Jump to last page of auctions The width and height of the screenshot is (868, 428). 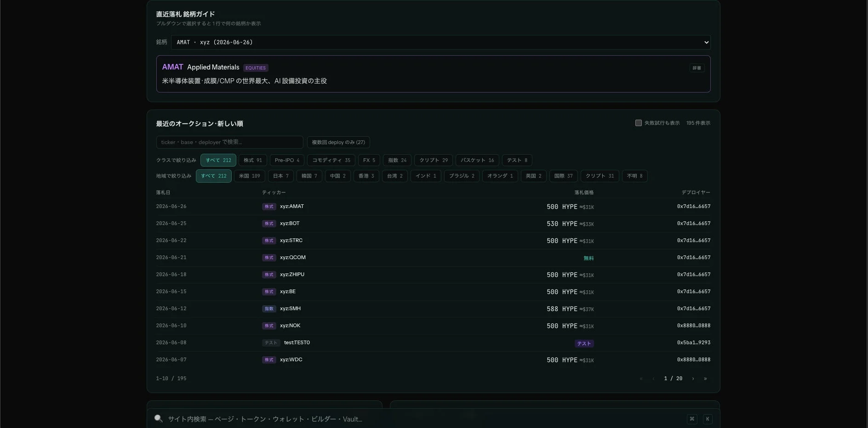(x=705, y=378)
